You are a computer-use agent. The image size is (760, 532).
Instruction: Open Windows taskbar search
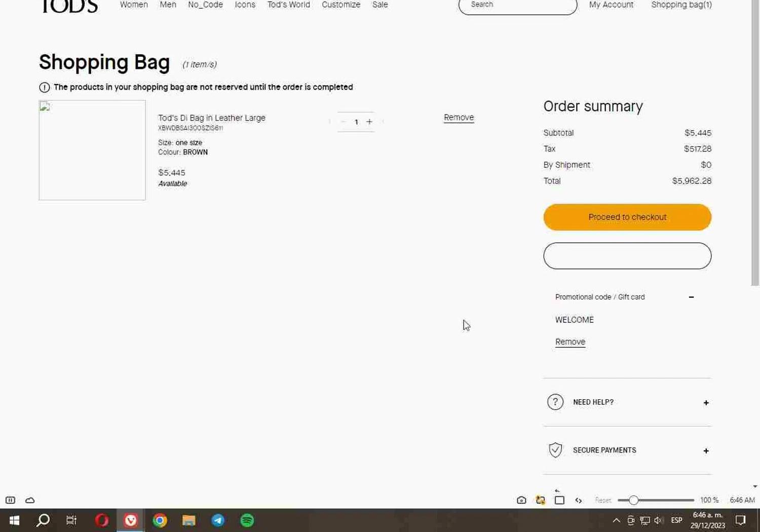[x=43, y=520]
